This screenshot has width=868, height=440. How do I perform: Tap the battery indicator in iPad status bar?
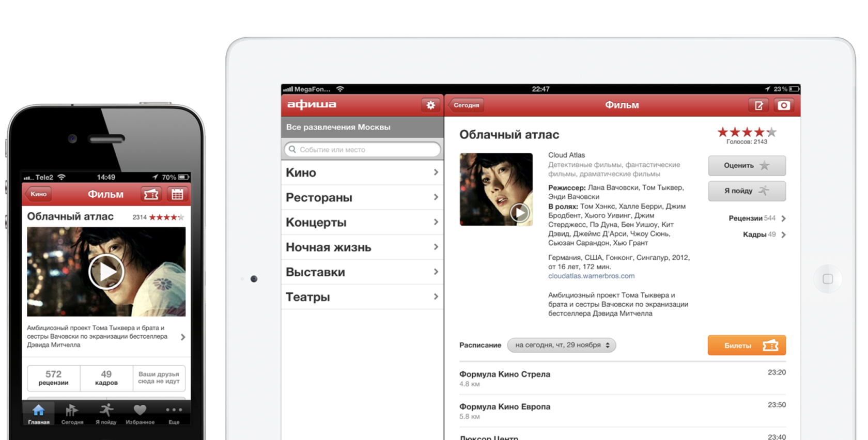pos(794,89)
